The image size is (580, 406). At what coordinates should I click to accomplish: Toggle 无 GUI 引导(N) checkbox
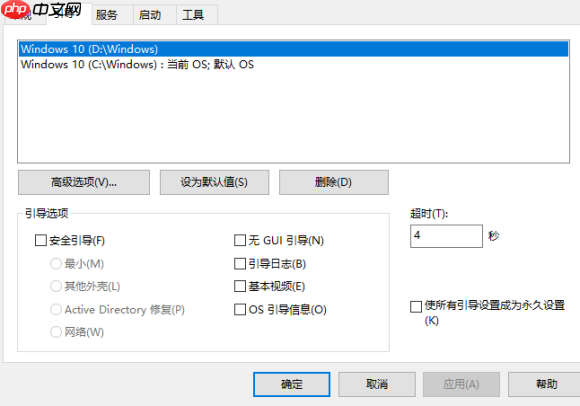click(x=240, y=240)
